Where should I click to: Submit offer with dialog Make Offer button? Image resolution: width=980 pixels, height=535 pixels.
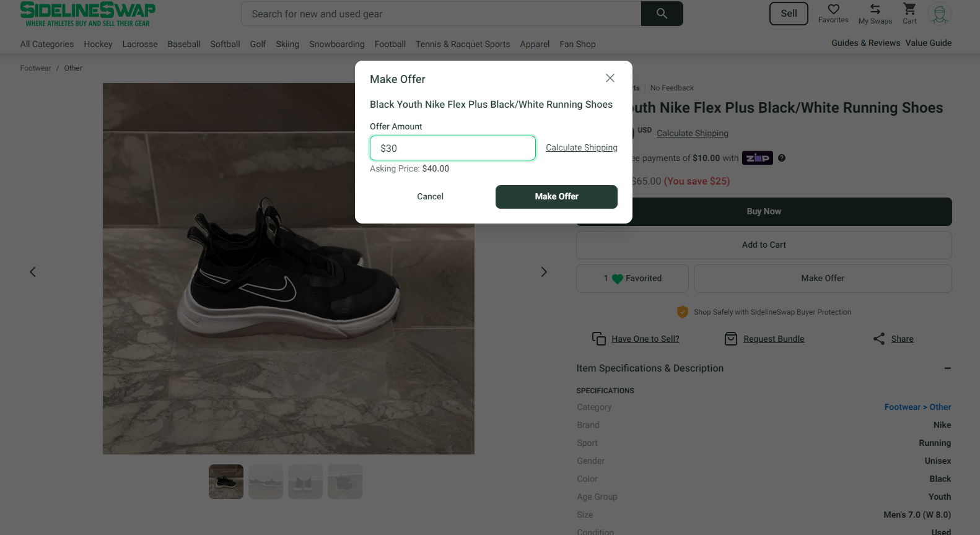pyautogui.click(x=556, y=196)
